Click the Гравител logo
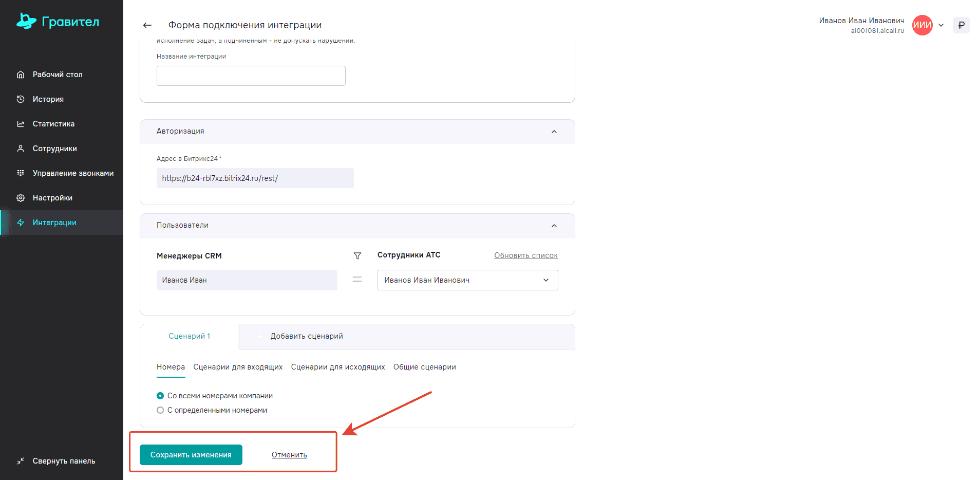 (x=58, y=22)
